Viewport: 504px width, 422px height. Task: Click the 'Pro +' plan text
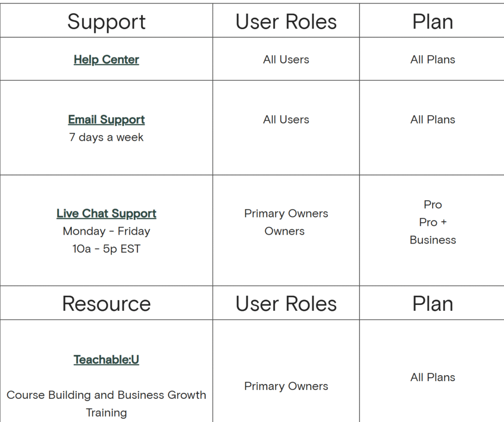(x=433, y=222)
